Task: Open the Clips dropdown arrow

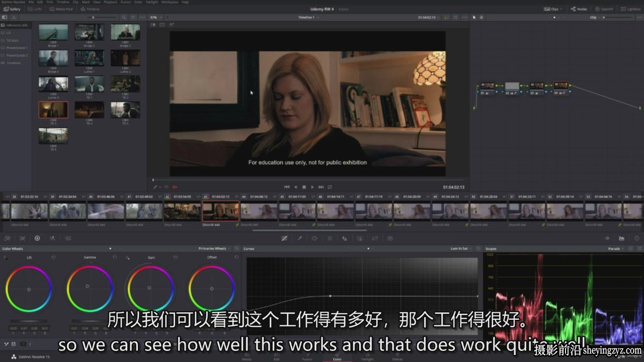Action: (x=561, y=9)
